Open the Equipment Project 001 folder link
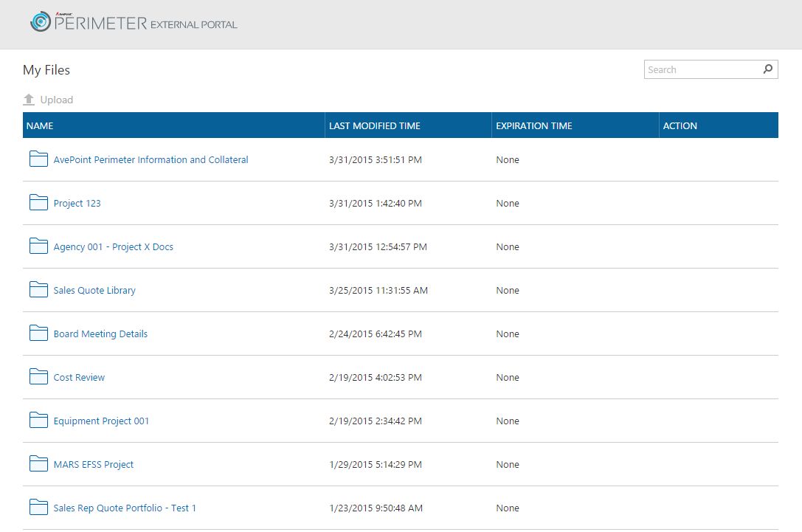The image size is (802, 532). click(101, 421)
